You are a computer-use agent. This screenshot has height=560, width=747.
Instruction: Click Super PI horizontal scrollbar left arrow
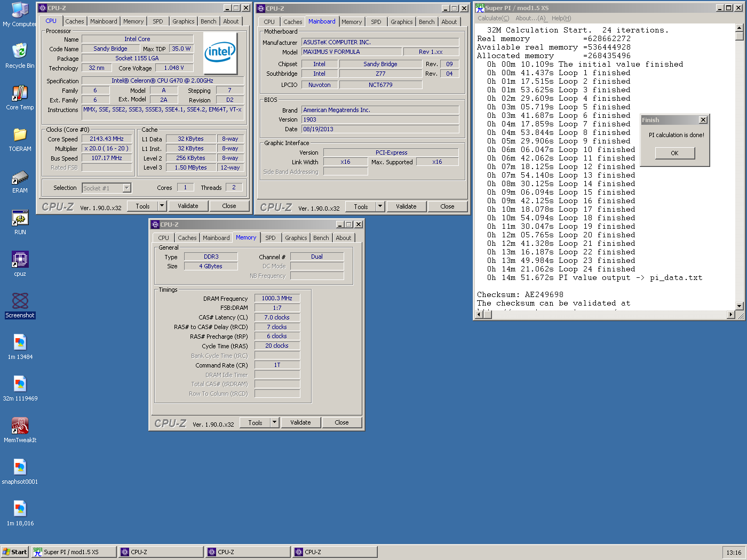pos(479,315)
